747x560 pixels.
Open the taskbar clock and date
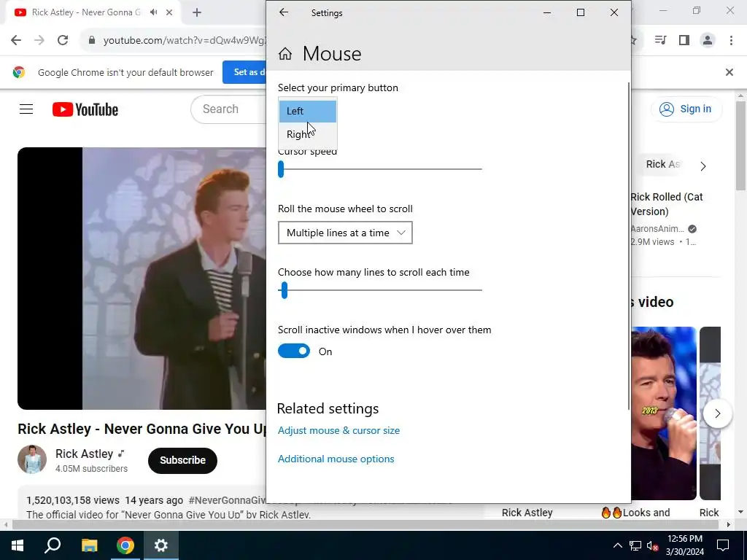[x=685, y=545]
